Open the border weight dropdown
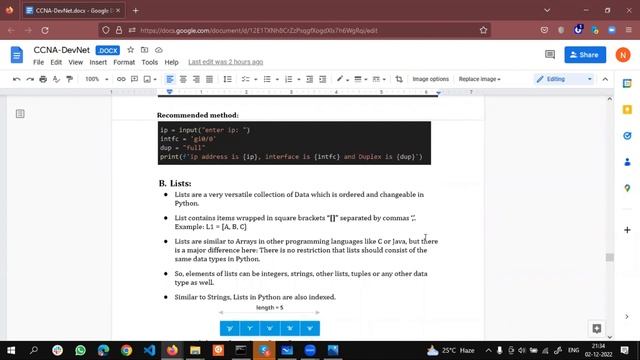The image size is (640, 360). click(x=360, y=79)
